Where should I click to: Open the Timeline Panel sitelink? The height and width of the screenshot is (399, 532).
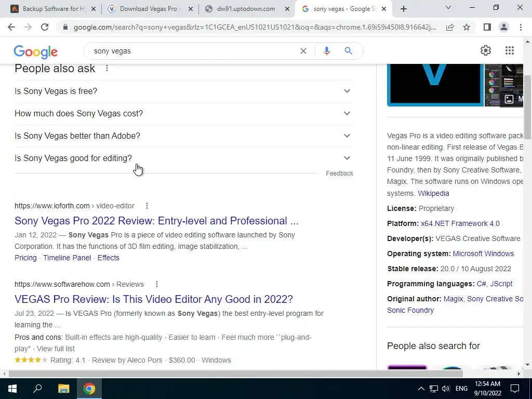point(67,258)
